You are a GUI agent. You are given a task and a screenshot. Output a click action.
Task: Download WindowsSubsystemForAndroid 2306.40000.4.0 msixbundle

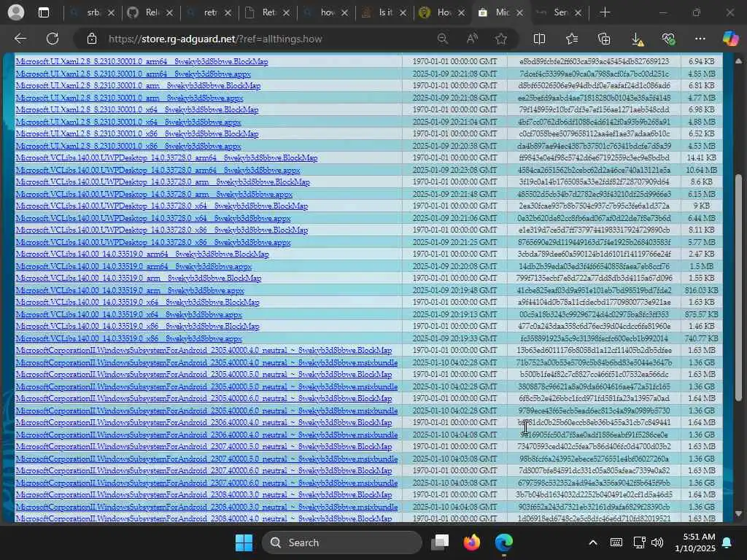[206, 435]
